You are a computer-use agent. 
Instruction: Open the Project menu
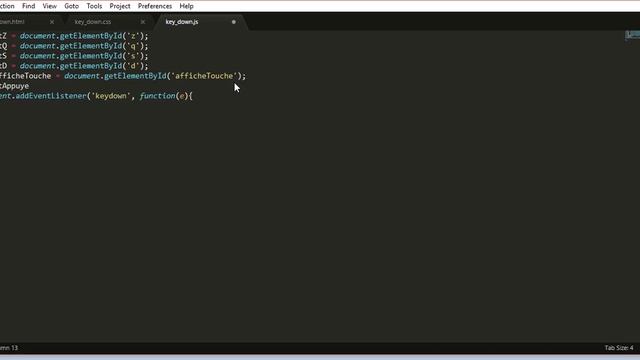tap(120, 6)
